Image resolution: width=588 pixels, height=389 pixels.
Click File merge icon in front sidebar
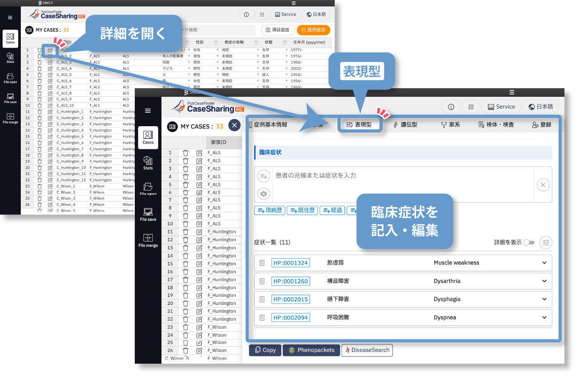[148, 240]
